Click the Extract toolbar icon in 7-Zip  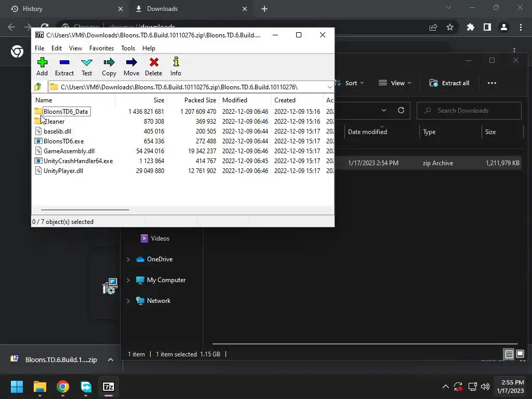(x=64, y=66)
